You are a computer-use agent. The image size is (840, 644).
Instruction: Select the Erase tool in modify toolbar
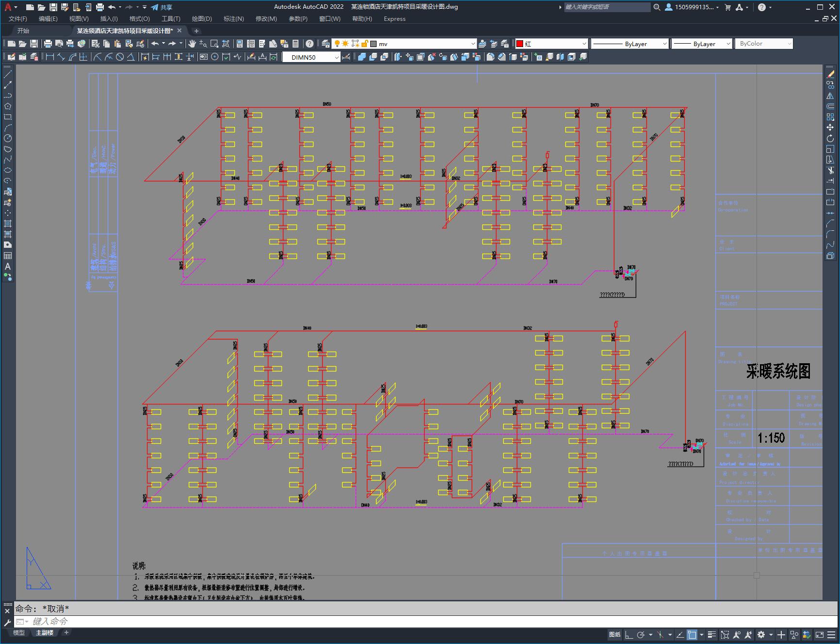tap(830, 74)
